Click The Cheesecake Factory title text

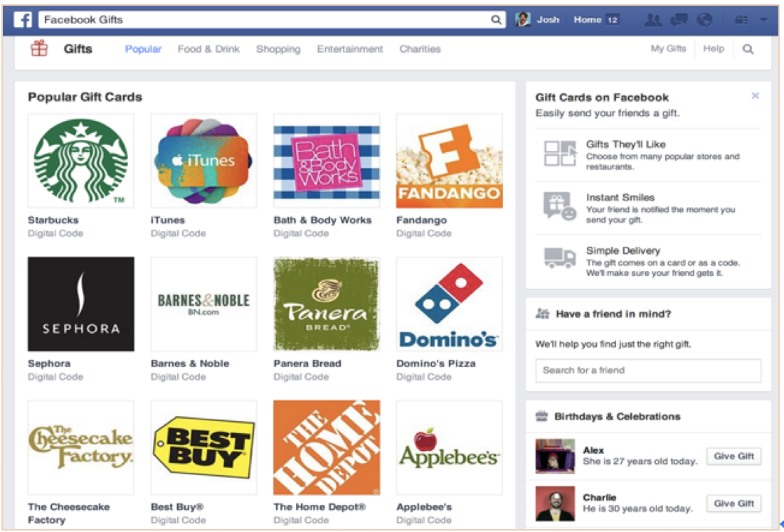point(69,513)
